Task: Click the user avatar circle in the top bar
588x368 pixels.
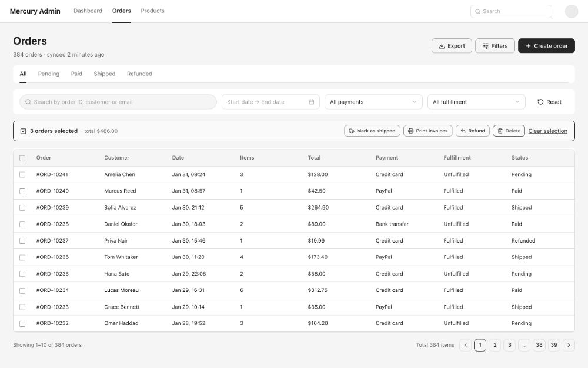Action: (x=571, y=11)
